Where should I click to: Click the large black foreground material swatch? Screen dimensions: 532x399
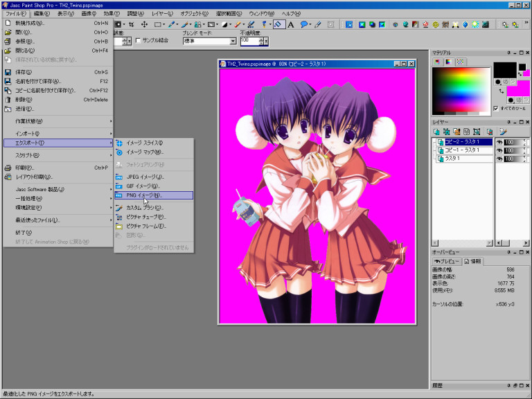coord(505,70)
